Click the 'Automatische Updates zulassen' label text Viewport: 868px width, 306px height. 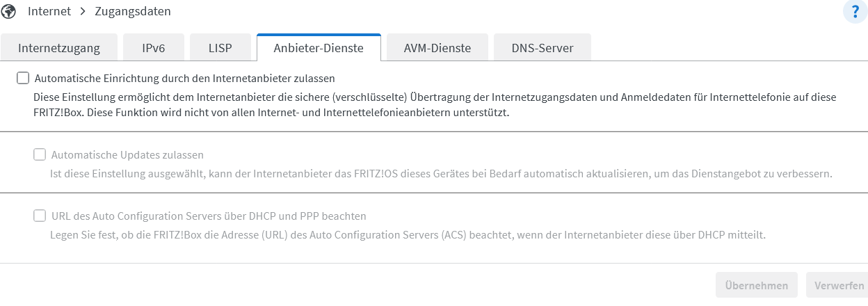(x=127, y=155)
